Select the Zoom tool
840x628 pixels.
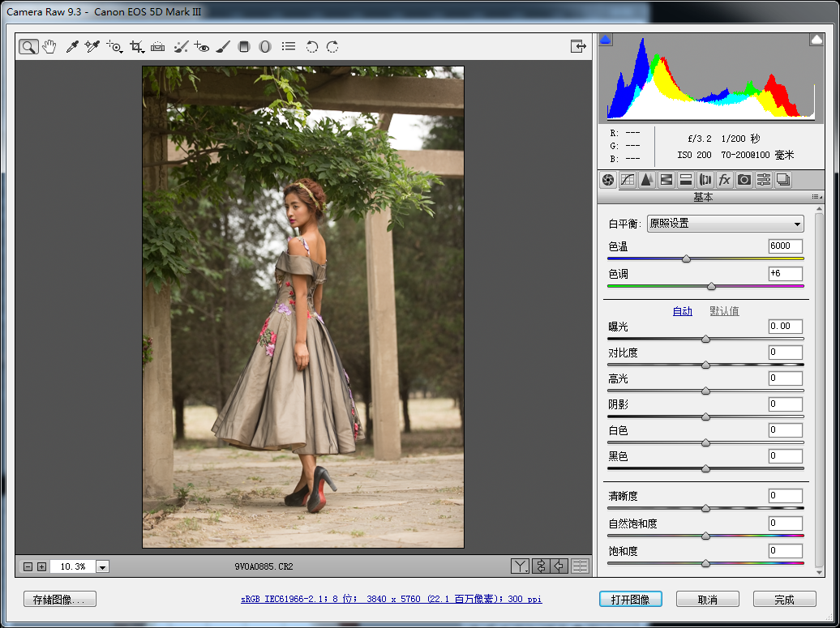(x=28, y=46)
